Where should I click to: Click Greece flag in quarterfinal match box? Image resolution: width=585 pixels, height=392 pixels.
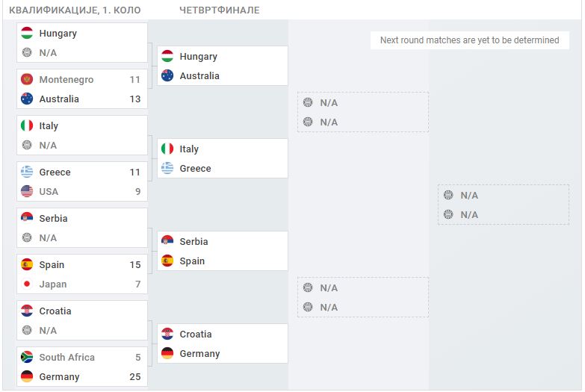(167, 168)
